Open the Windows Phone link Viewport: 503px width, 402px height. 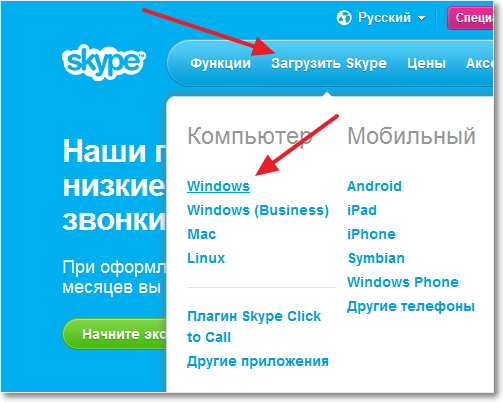[403, 282]
